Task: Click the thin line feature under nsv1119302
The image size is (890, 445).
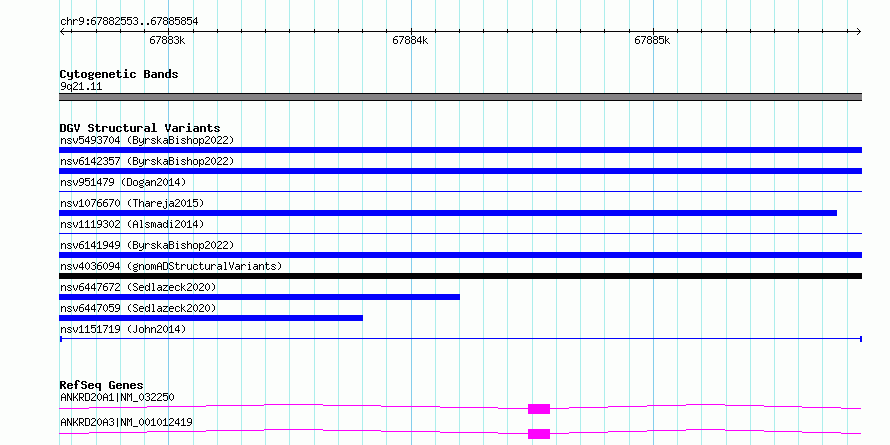Action: coord(460,234)
